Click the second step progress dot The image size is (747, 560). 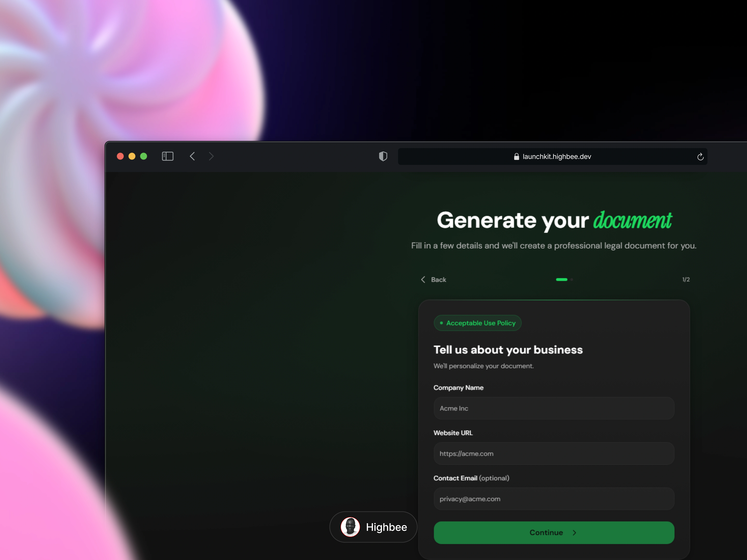click(x=572, y=279)
